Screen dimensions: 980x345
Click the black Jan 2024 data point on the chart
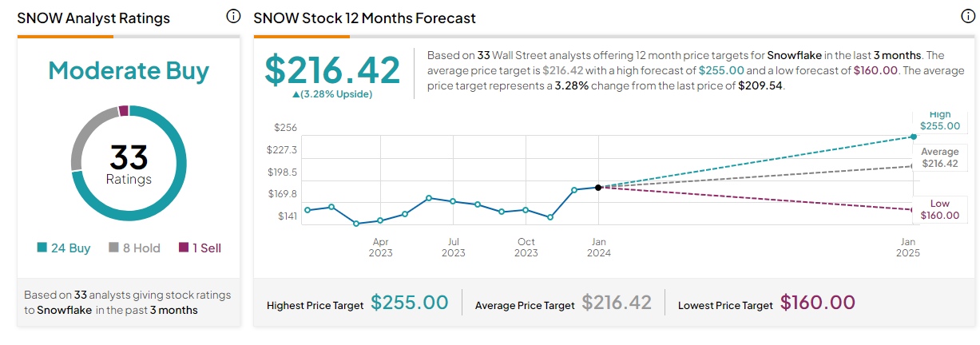pos(598,187)
